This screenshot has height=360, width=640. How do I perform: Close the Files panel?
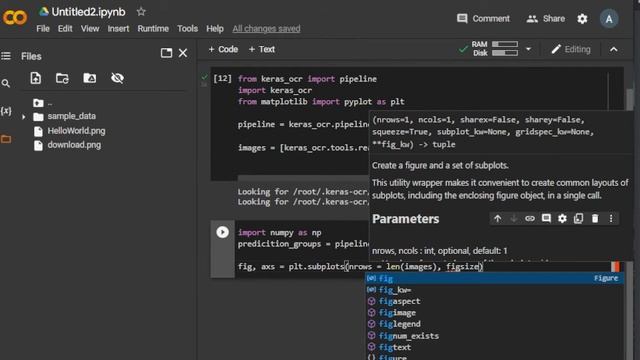point(183,53)
